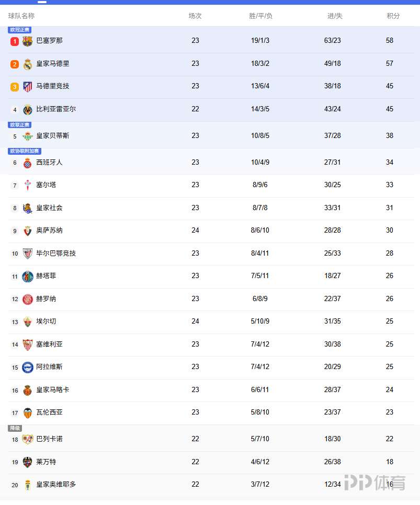Open the 皇家社会 team name link
The width and height of the screenshot is (420, 505).
click(x=49, y=208)
